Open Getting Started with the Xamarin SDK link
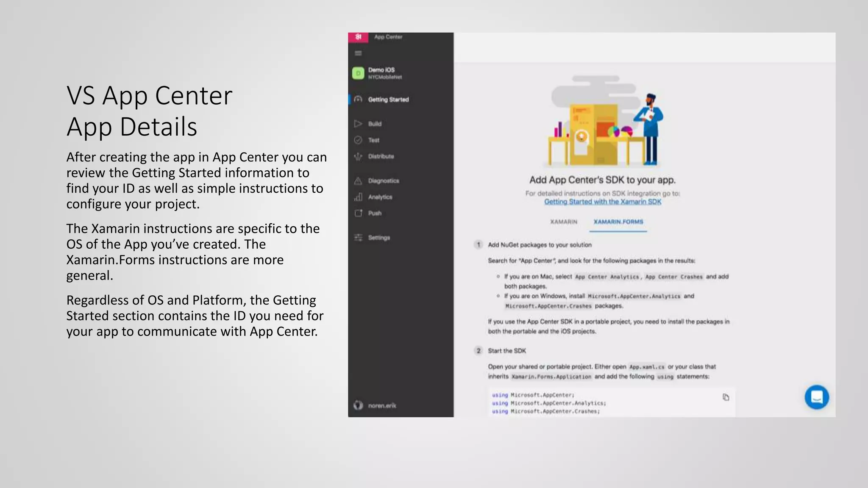Image resolution: width=868 pixels, height=488 pixels. [x=603, y=202]
